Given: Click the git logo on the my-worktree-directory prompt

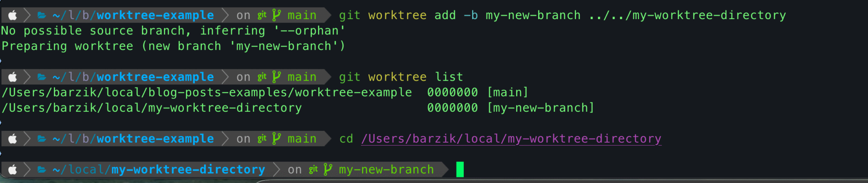Looking at the screenshot, I should point(313,169).
